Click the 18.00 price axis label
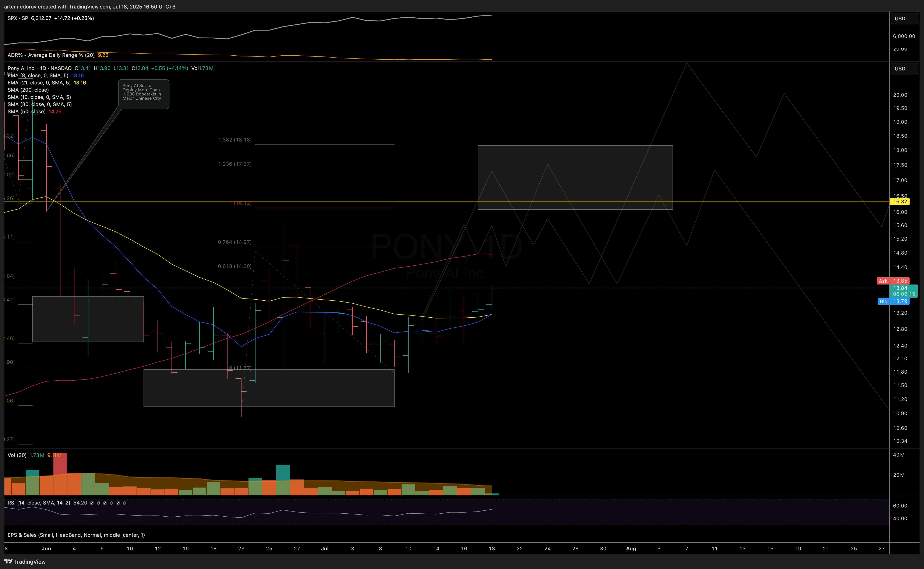This screenshot has height=569, width=924. [x=900, y=150]
